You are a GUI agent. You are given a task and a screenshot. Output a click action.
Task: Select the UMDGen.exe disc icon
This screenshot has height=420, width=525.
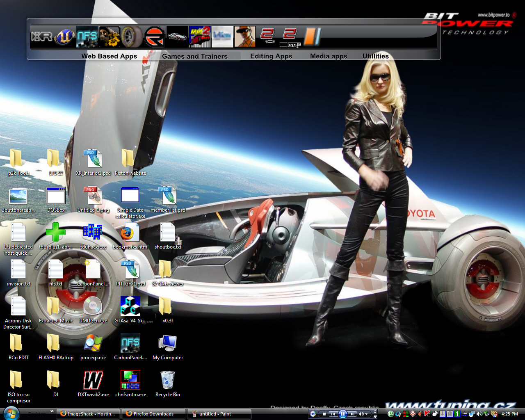tap(93, 310)
